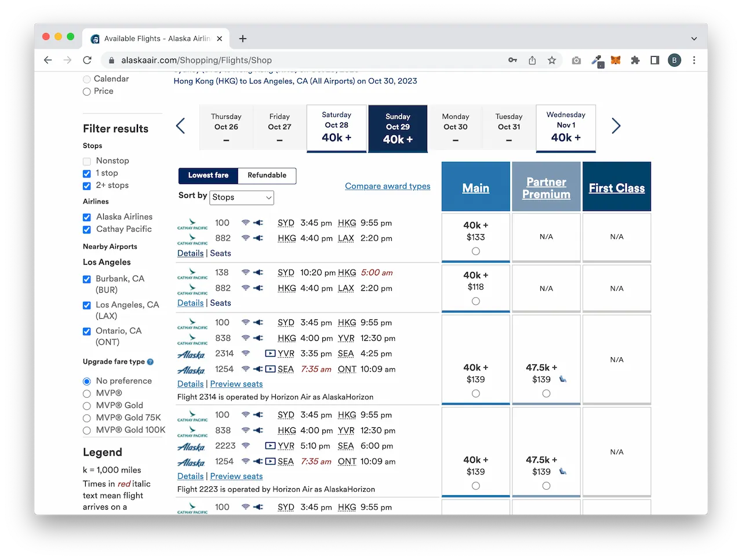
Task: Click the power outlet icon for flight 138
Action: (259, 272)
